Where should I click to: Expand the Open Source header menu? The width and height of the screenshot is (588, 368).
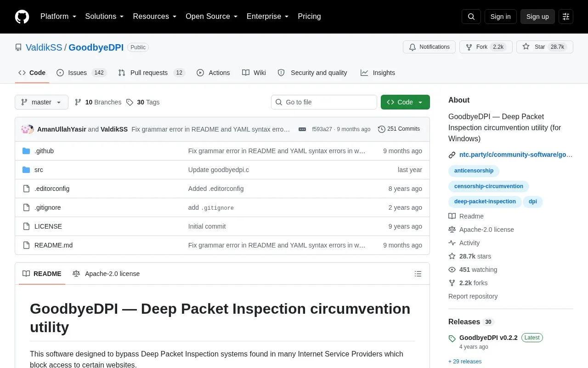(211, 17)
